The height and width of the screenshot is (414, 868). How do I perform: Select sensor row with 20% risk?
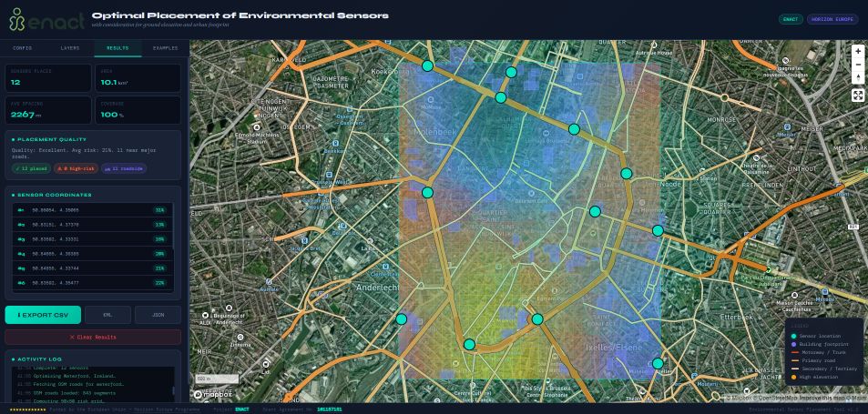click(92, 254)
